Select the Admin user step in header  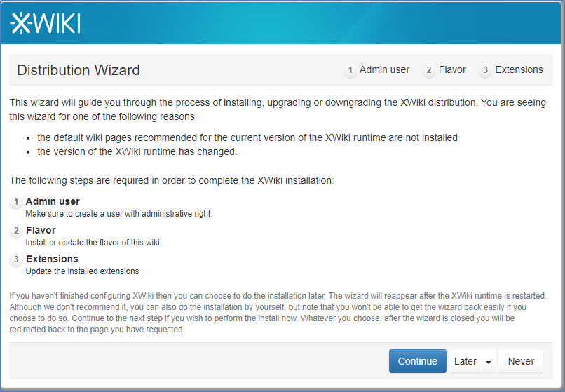377,69
